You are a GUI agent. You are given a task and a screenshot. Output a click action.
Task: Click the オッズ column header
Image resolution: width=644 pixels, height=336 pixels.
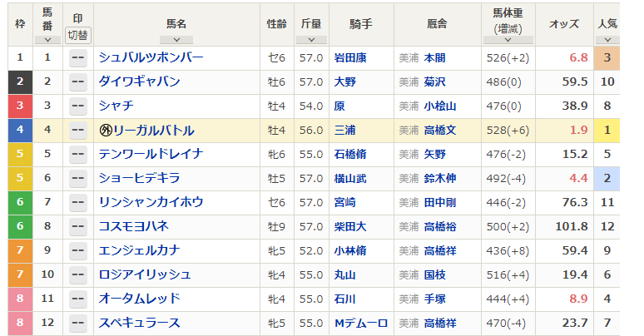[x=564, y=24]
